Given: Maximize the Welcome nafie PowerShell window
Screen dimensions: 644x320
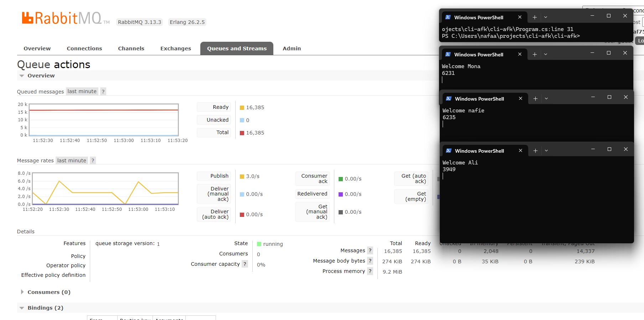Looking at the screenshot, I should [x=609, y=97].
